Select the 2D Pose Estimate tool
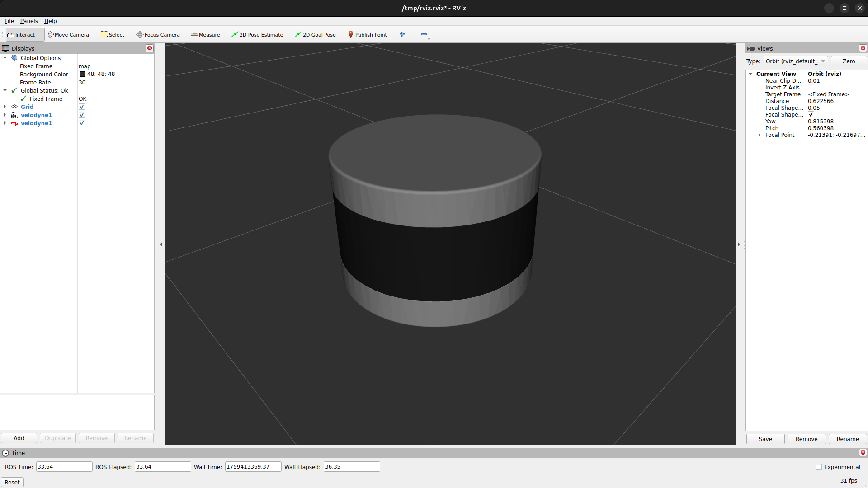The width and height of the screenshot is (868, 488). tap(257, 35)
